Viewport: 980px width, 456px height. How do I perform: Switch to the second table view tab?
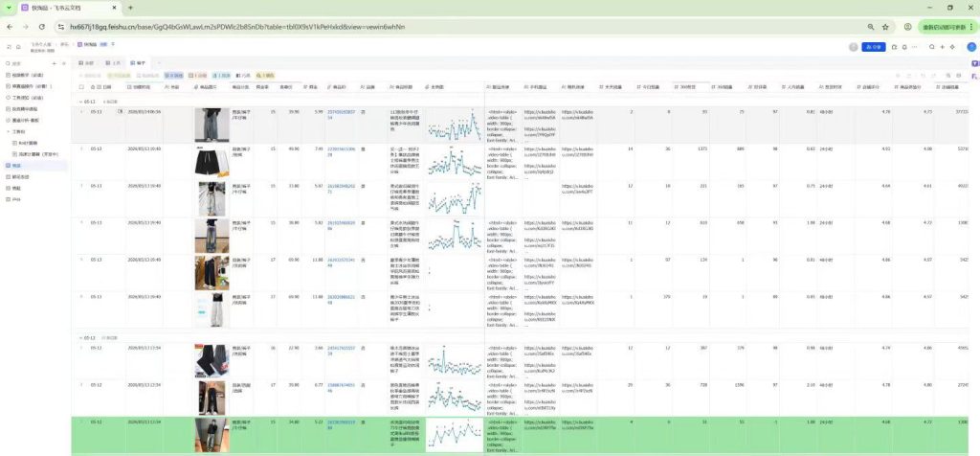coord(113,63)
